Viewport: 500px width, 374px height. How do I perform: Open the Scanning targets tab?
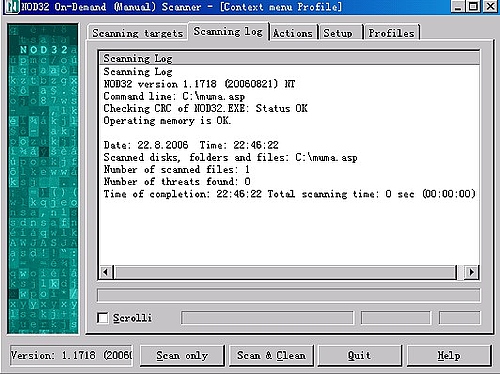[x=138, y=33]
